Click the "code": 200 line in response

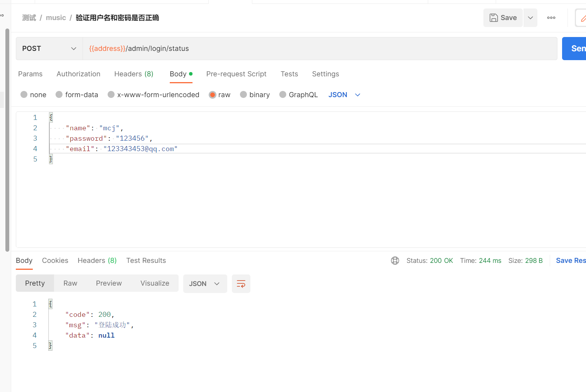[90, 315]
